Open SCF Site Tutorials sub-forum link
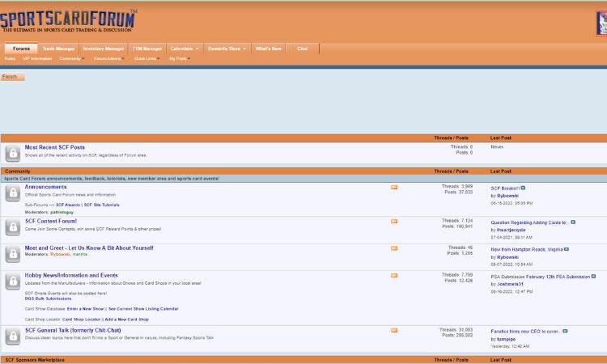The height and width of the screenshot is (364, 607). click(101, 205)
